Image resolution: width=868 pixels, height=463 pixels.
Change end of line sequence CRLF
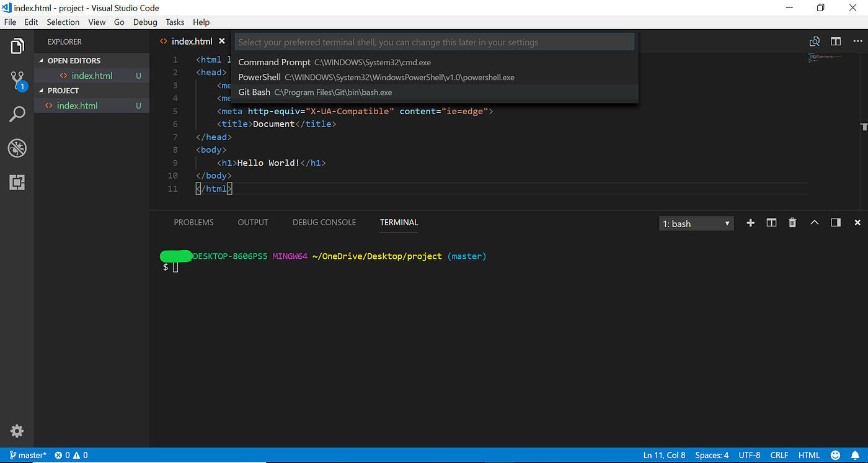click(779, 455)
